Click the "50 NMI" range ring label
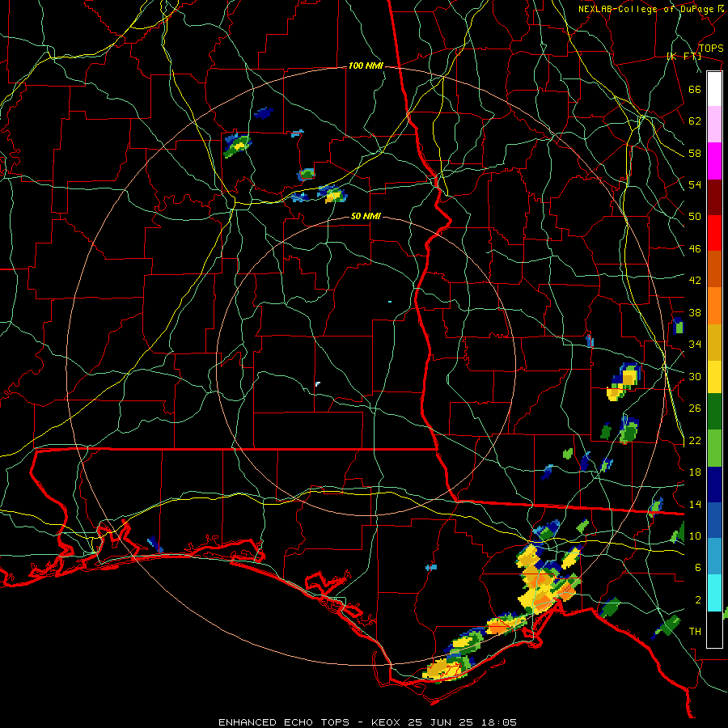728x728 pixels. (366, 216)
